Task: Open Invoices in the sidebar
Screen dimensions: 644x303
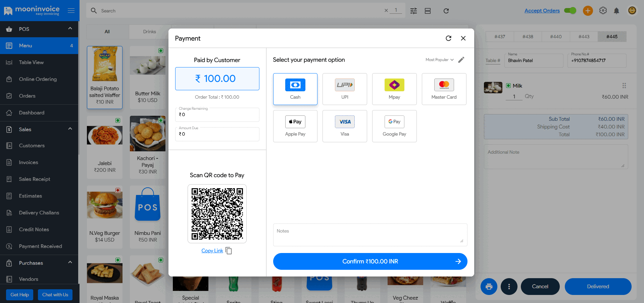Action: [39, 162]
